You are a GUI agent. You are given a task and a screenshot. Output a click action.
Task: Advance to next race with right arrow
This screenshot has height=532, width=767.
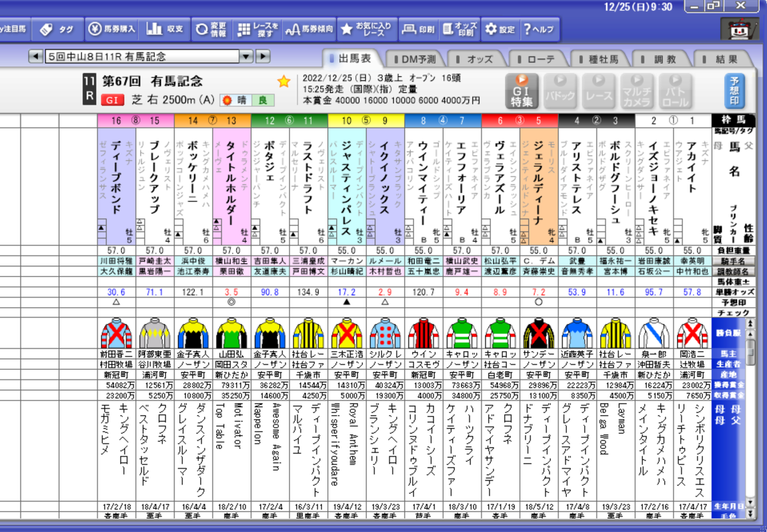[263, 56]
